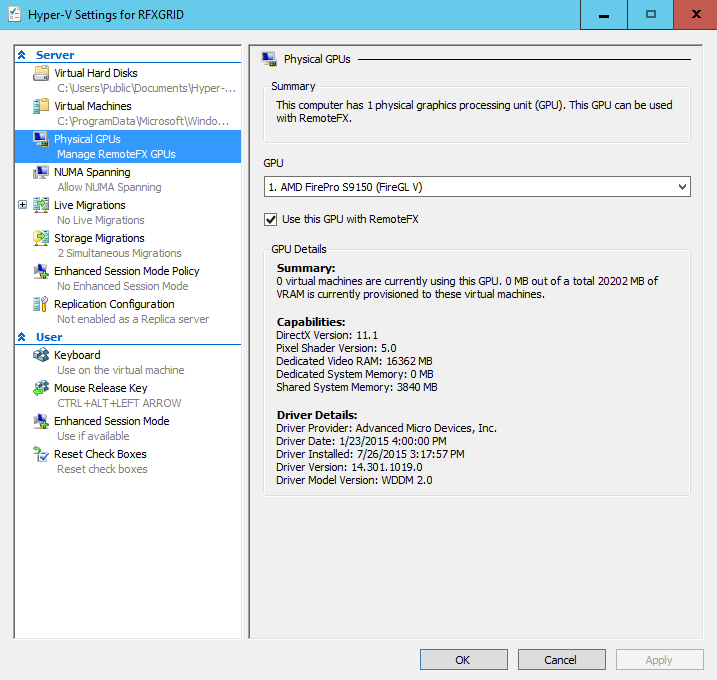Screen dimensions: 717x680
Task: Click the 'Capabilities:' heading
Action: click(x=311, y=322)
